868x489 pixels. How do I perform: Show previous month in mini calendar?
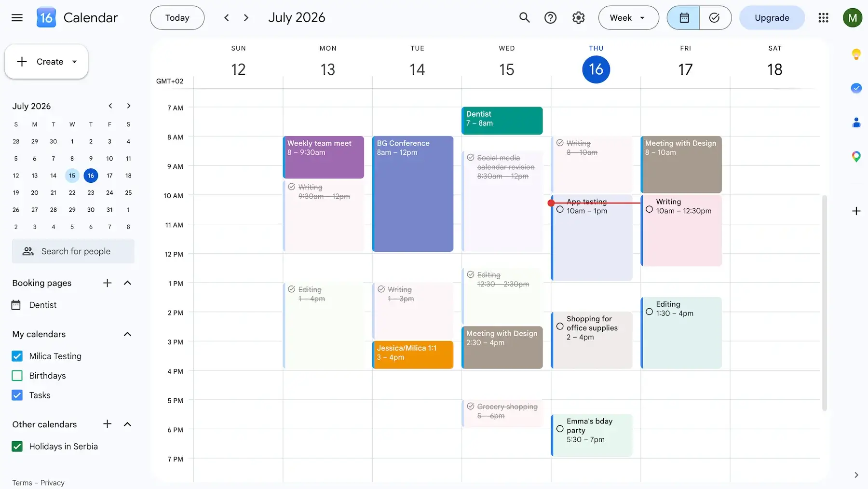110,106
